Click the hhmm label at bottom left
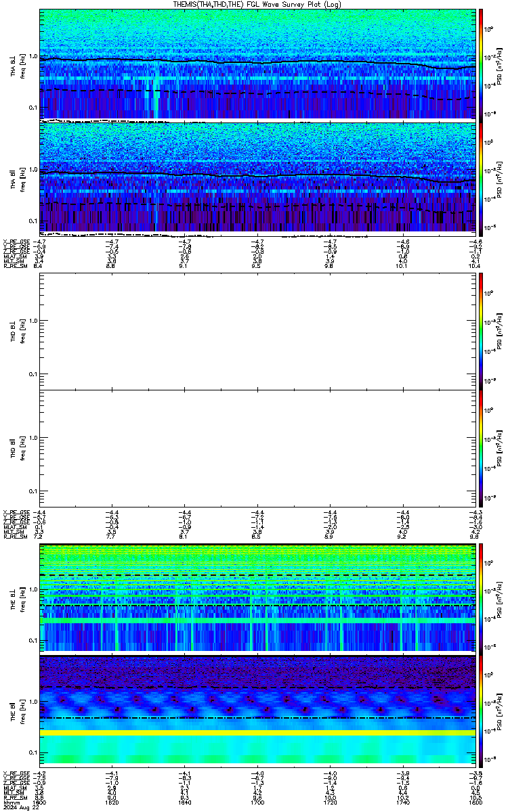The image size is (508, 812). (x=10, y=803)
